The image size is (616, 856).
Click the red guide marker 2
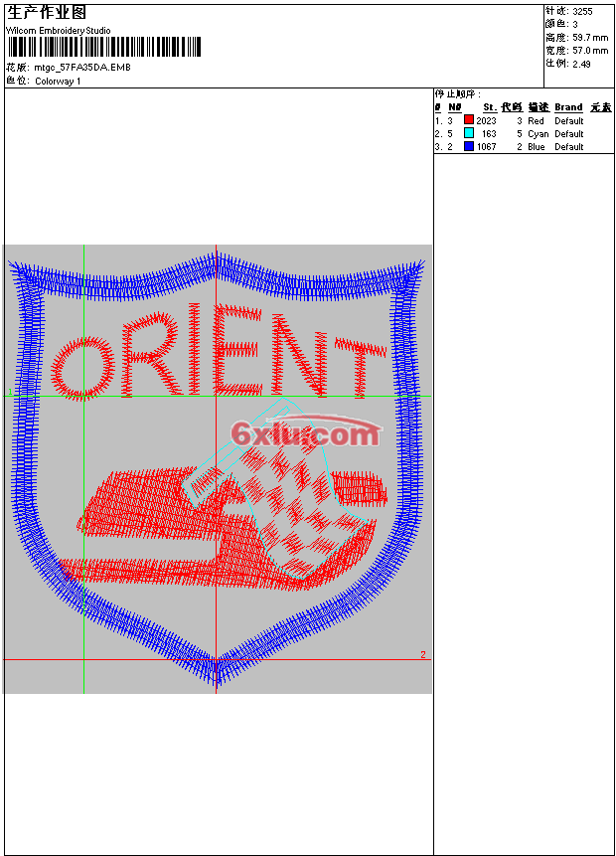tap(423, 654)
